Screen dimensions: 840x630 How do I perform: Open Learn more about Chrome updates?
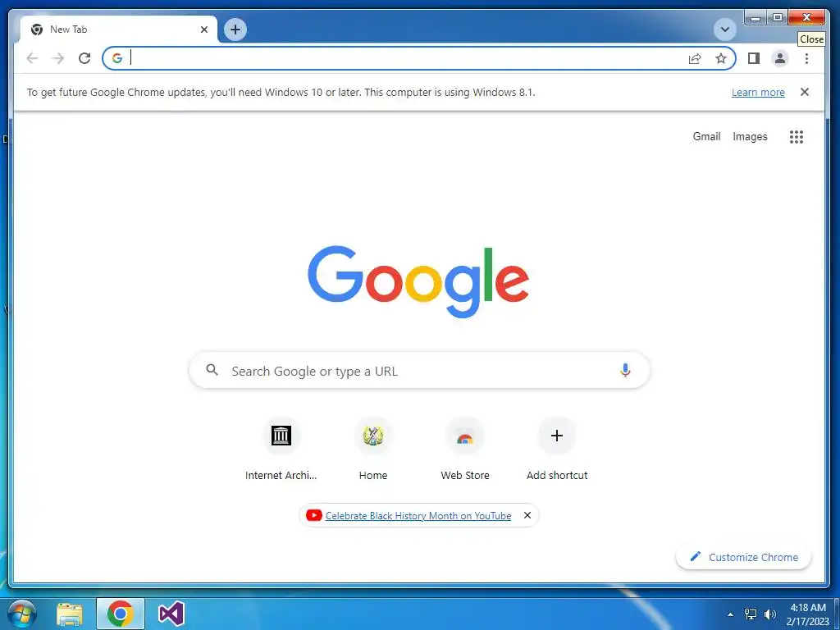pyautogui.click(x=758, y=92)
